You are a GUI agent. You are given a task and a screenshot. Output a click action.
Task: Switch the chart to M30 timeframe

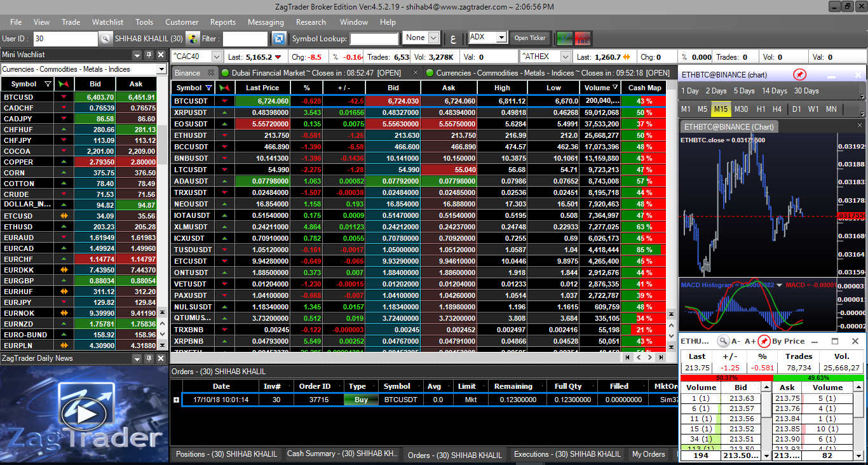742,109
